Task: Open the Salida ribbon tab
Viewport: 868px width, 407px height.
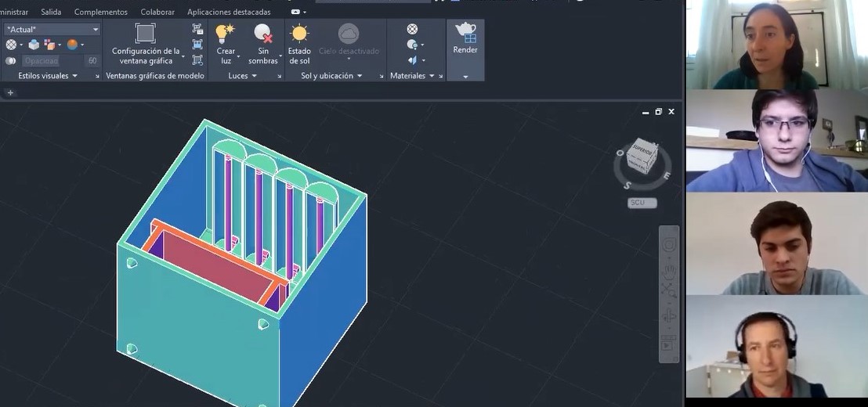Action: point(51,12)
